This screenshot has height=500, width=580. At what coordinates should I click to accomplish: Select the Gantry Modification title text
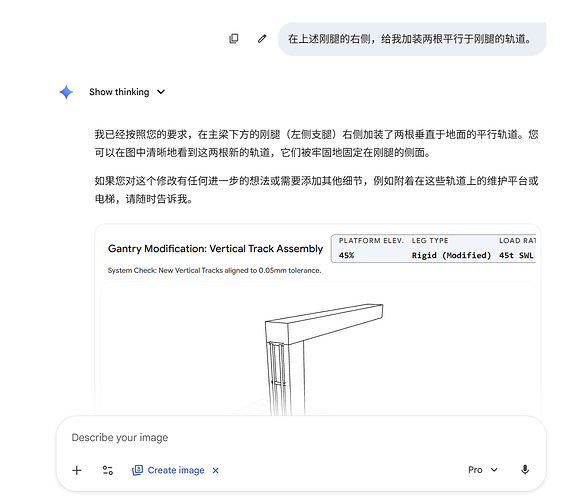click(215, 249)
